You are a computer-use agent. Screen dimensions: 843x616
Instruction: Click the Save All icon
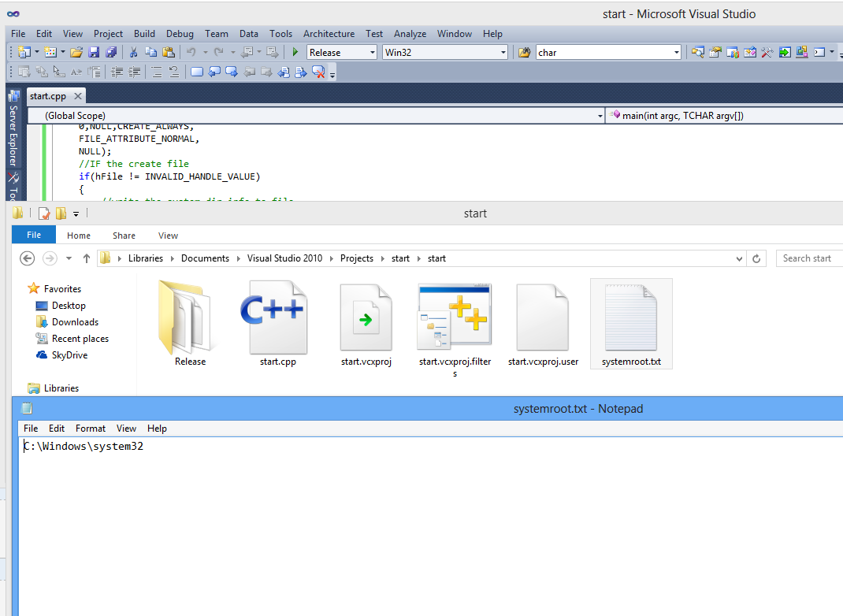click(111, 52)
